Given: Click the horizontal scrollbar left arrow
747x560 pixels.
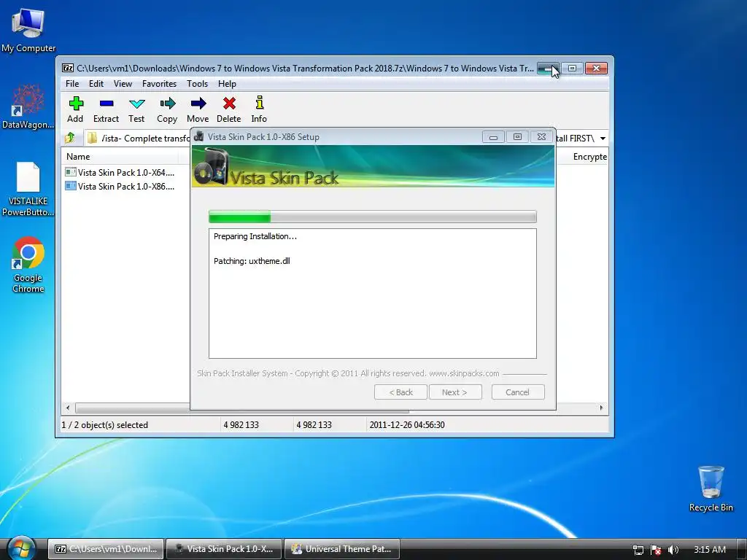Looking at the screenshot, I should pyautogui.click(x=68, y=408).
